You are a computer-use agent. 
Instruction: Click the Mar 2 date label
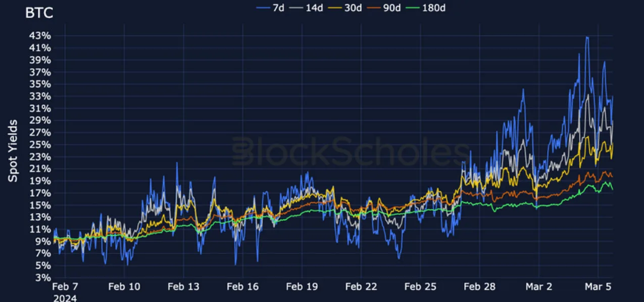coord(539,287)
